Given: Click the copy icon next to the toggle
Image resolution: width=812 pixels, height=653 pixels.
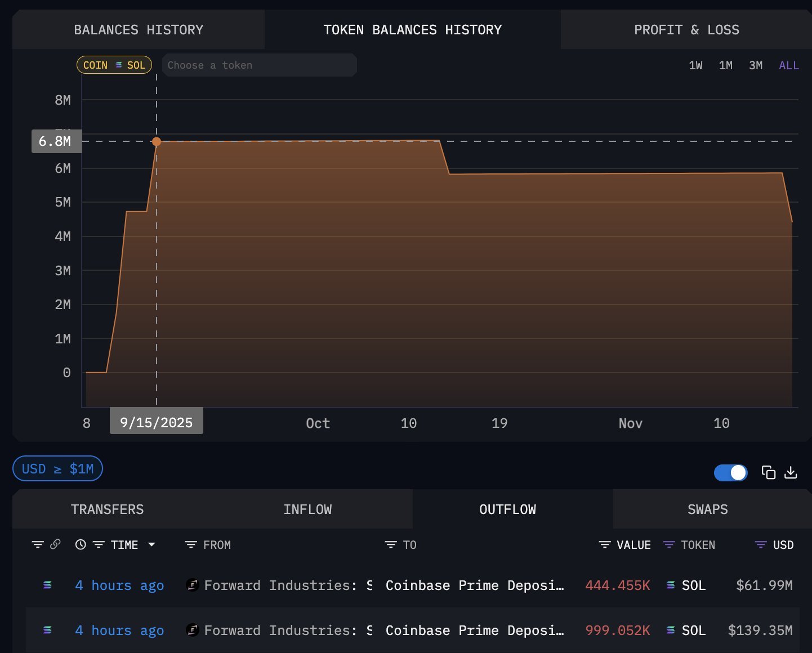Looking at the screenshot, I should (x=769, y=473).
